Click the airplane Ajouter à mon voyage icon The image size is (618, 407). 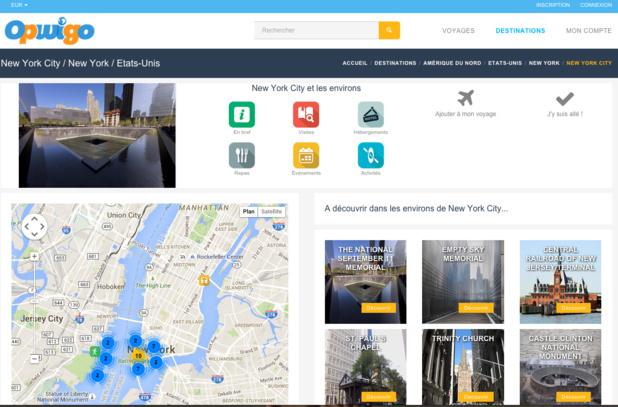pos(465,98)
